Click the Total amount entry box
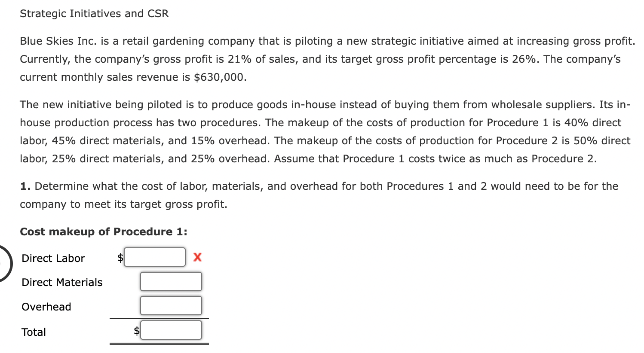The width and height of the screenshot is (644, 353). (171, 330)
